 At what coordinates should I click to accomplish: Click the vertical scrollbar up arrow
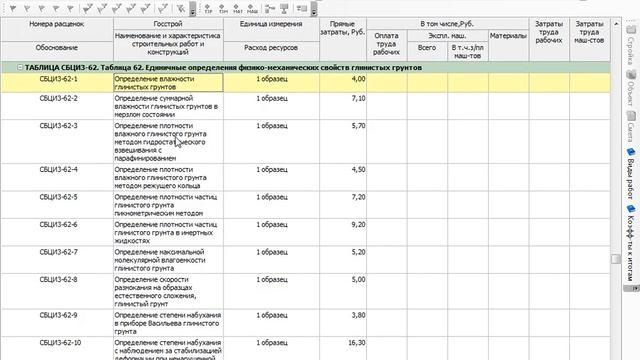[616, 24]
